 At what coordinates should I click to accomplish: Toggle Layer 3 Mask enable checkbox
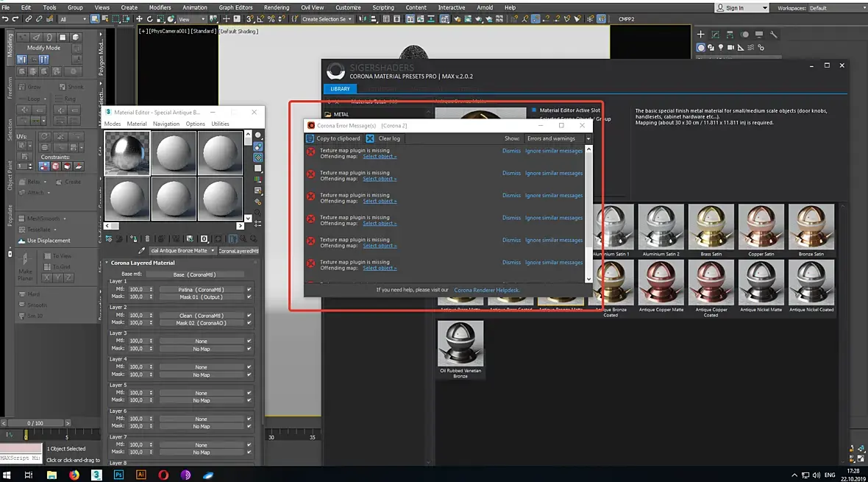click(249, 349)
